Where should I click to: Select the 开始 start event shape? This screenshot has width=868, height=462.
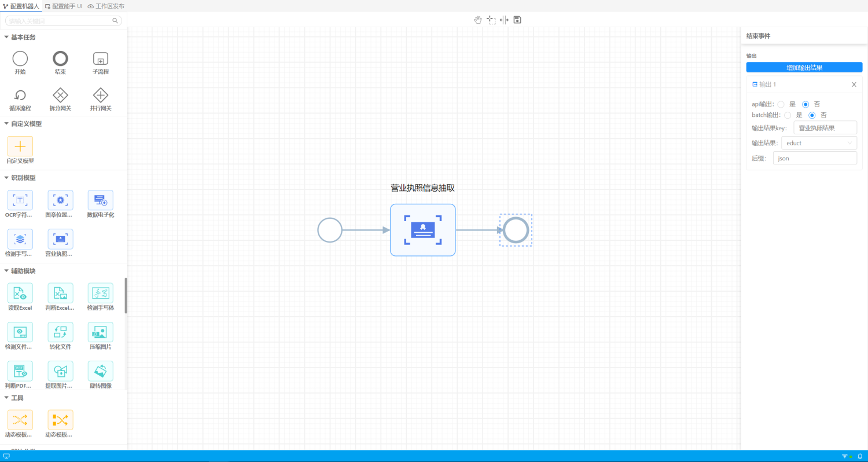[20, 58]
